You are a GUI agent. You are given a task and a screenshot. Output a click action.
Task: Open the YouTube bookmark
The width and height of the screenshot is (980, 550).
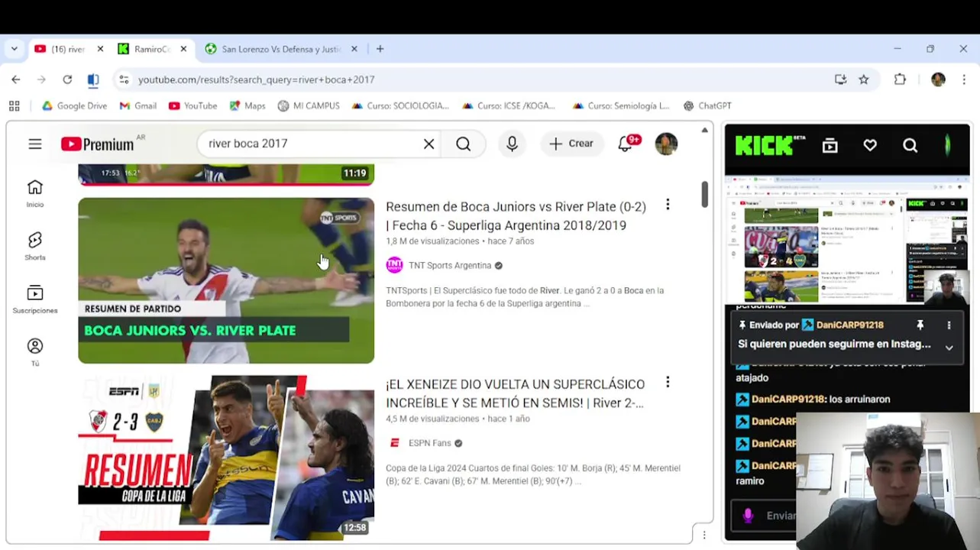(x=193, y=106)
